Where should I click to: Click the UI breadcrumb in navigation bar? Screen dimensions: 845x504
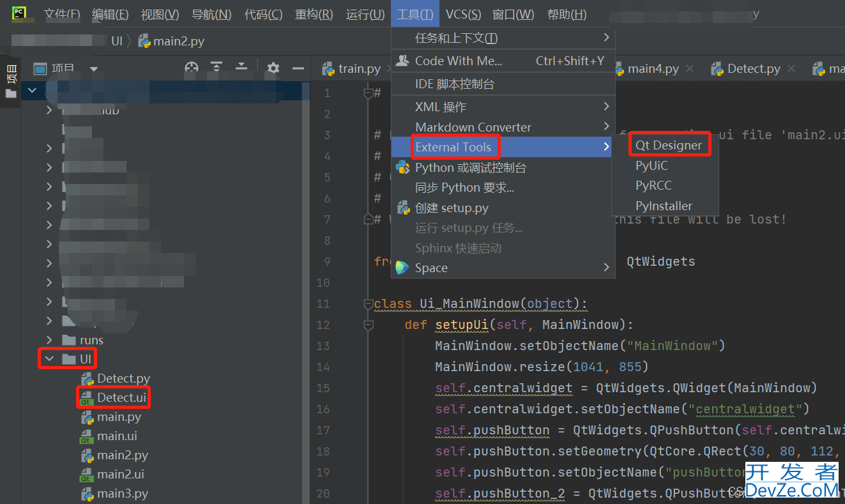click(117, 42)
